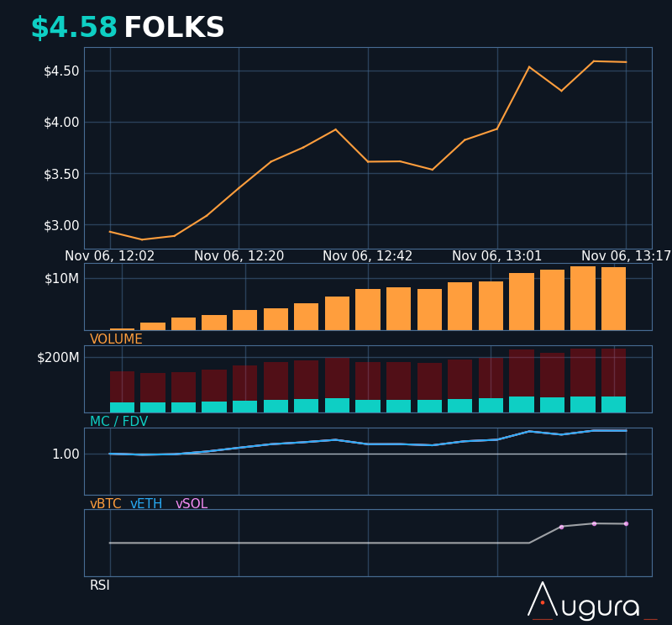Select the VOLUME panel label
This screenshot has height=625, width=672.
pyautogui.click(x=116, y=339)
